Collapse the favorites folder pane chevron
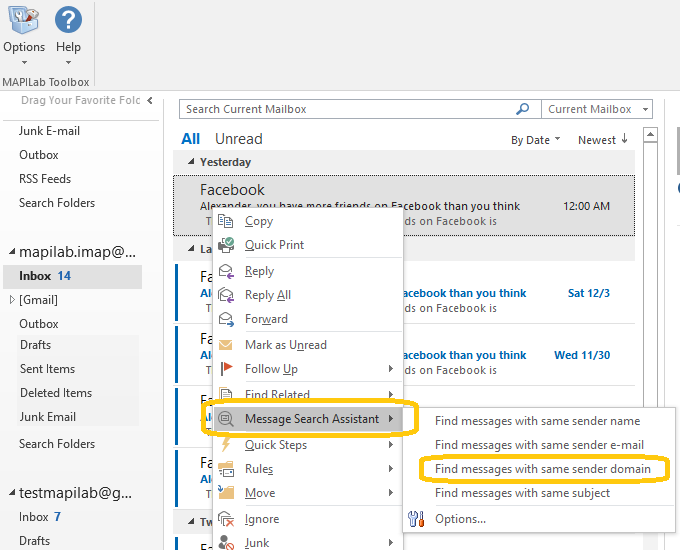The width and height of the screenshot is (680, 550). (x=150, y=100)
